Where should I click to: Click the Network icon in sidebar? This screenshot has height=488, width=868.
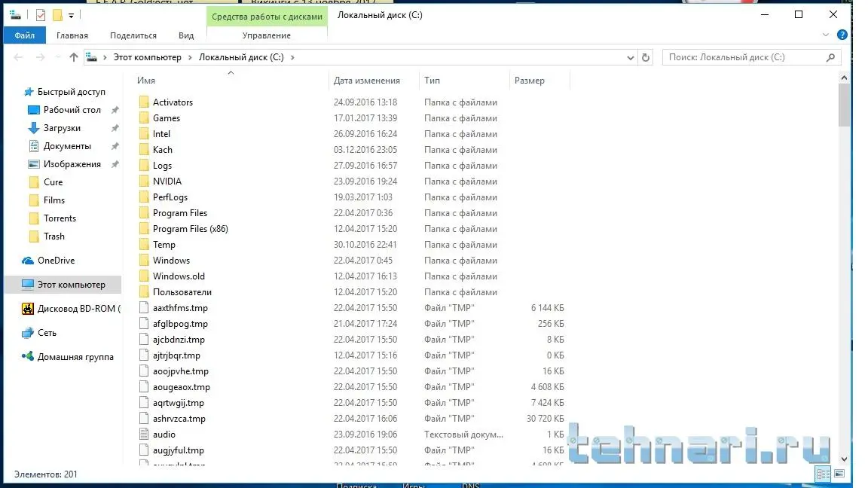[28, 333]
